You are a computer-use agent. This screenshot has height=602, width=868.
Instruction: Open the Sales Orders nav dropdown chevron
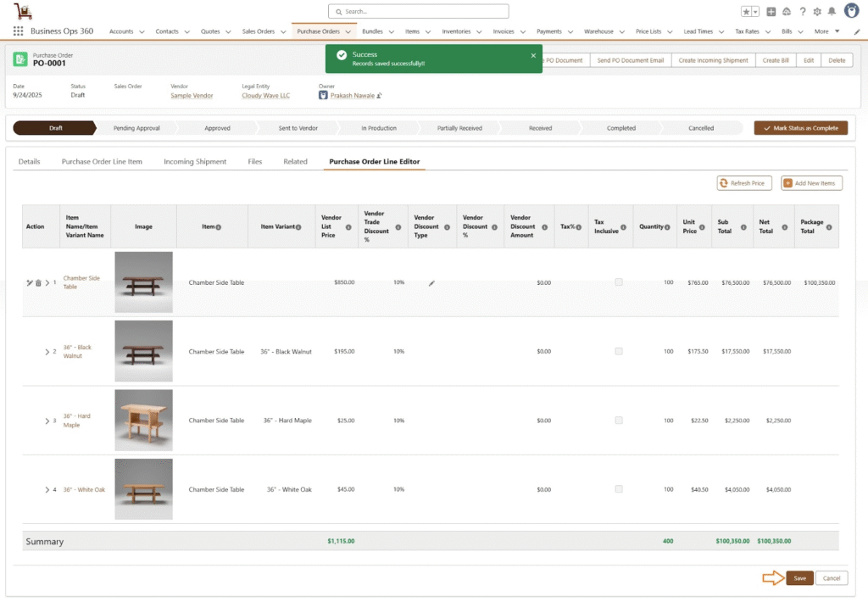(283, 32)
